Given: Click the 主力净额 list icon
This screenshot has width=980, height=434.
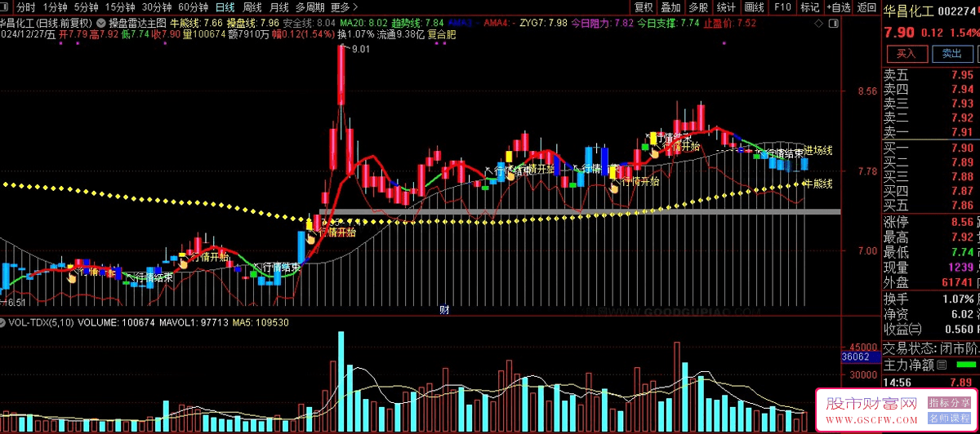Looking at the screenshot, I should click(941, 365).
